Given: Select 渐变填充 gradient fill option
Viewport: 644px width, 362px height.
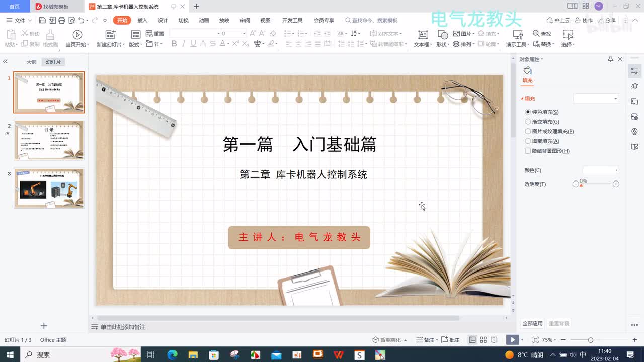Looking at the screenshot, I should 542,122.
